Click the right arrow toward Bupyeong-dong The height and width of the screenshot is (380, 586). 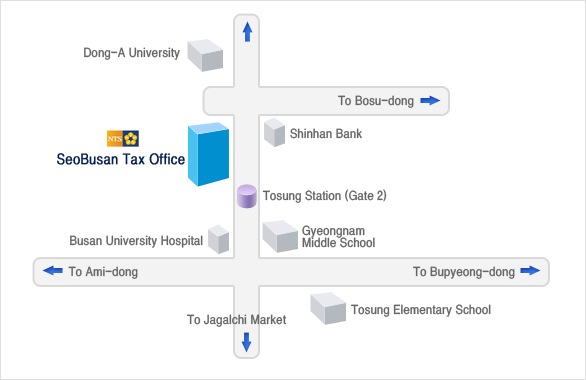click(x=530, y=271)
